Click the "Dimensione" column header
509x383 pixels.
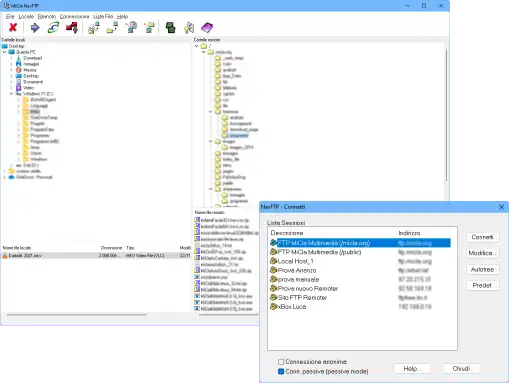coord(111,248)
